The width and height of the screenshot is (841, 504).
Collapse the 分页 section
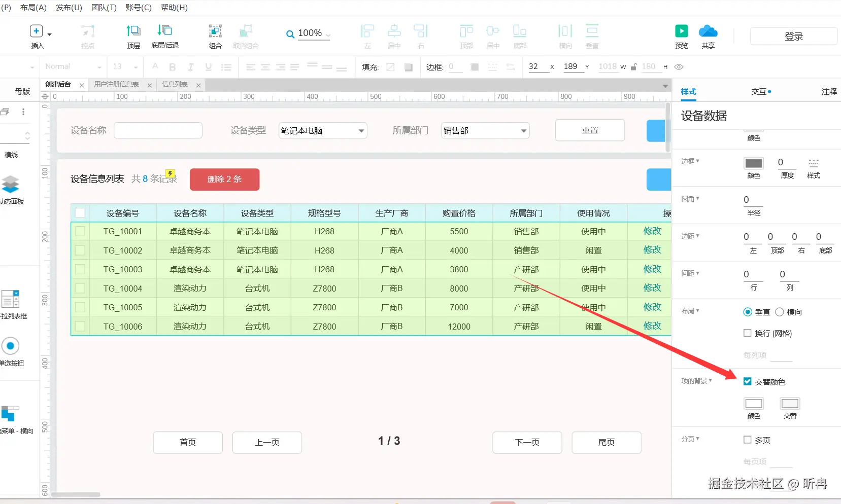coord(690,439)
